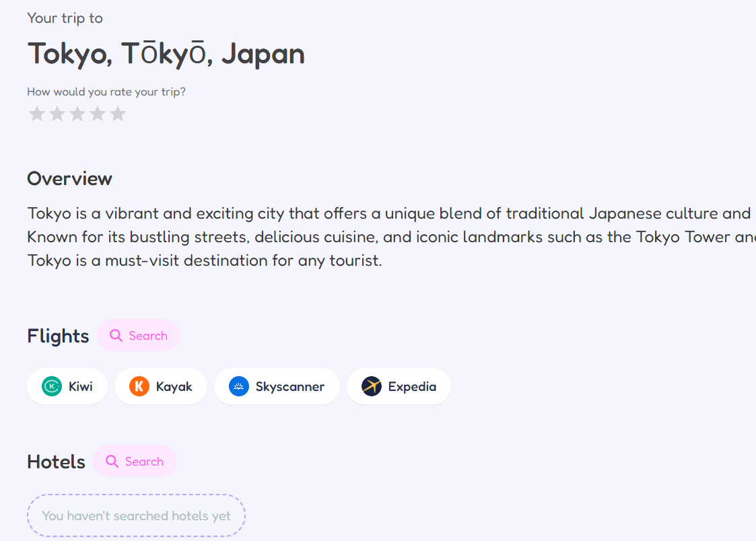
Task: Click the Overview heading
Action: point(70,179)
